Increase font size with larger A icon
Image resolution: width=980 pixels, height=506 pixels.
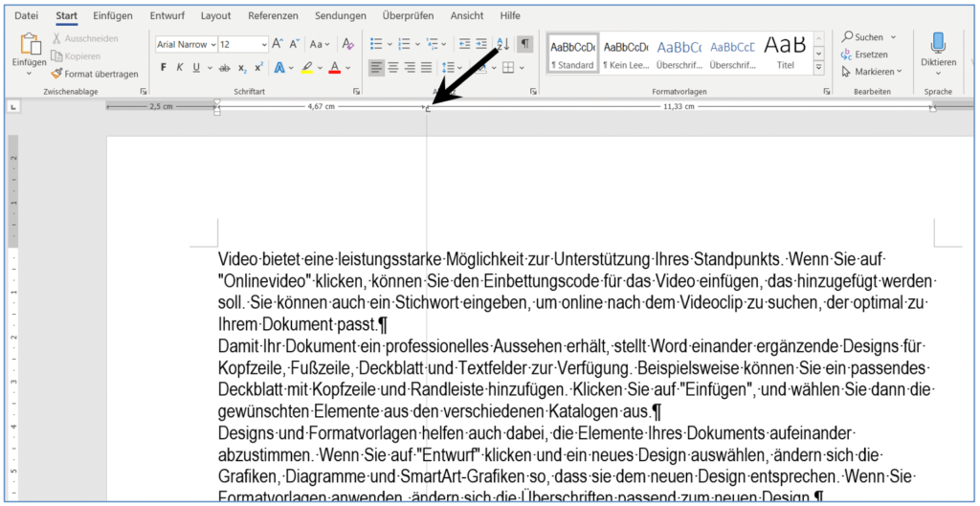coord(278,44)
